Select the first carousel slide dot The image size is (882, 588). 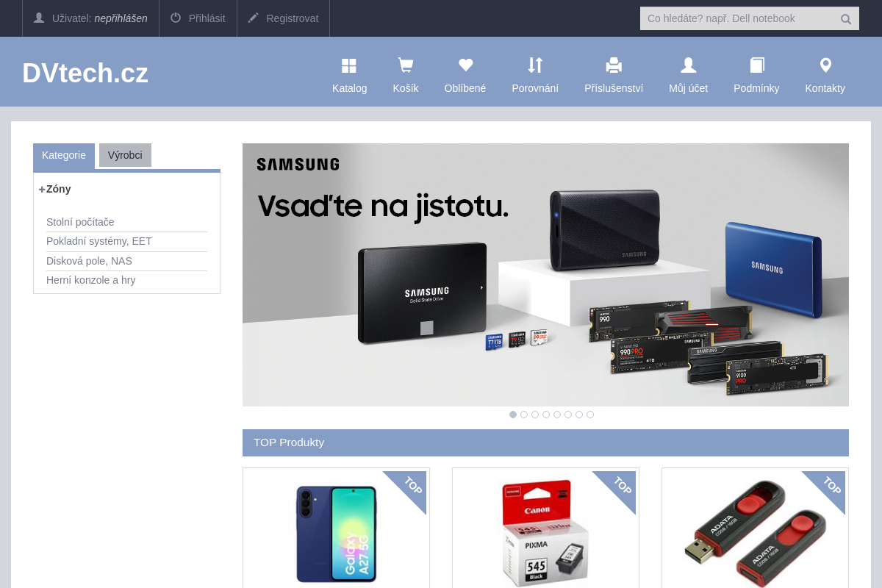point(513,415)
